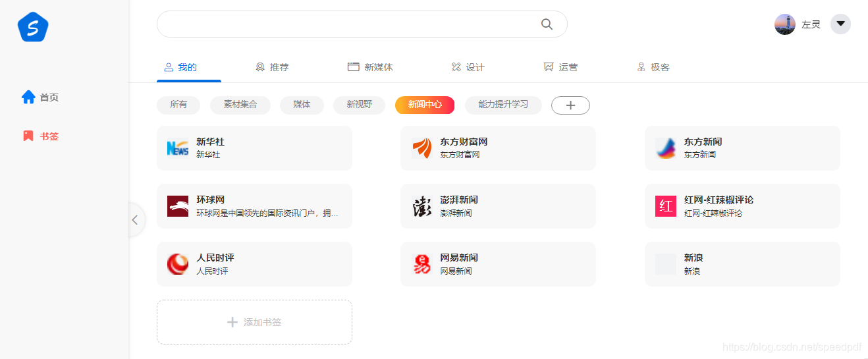Select the 素材集合 category pill
Screen dimensions: 868x359
click(x=240, y=105)
